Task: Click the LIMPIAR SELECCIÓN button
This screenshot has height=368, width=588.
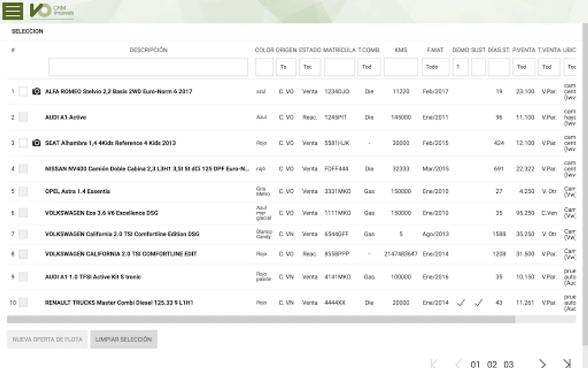Action: tap(124, 339)
